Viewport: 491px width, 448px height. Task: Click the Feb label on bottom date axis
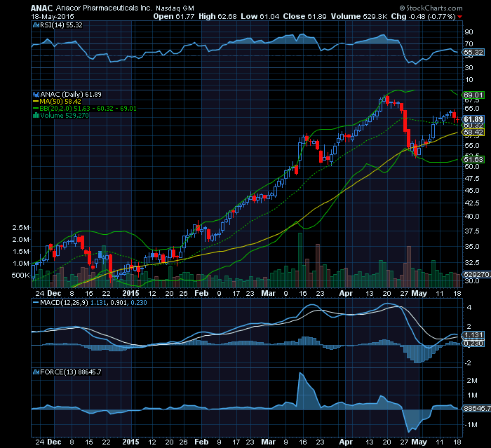pos(201,442)
